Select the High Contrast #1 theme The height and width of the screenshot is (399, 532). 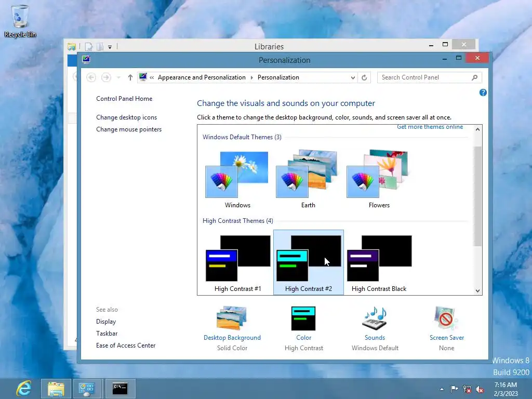[237, 262]
